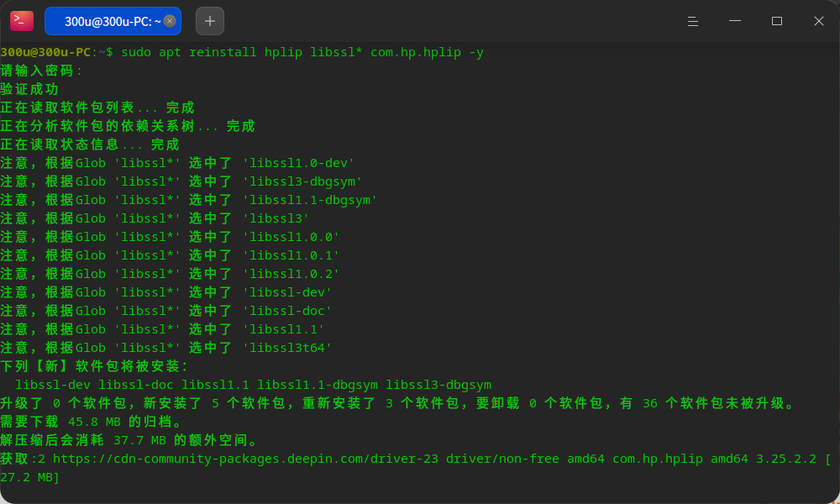Open the terminal main menu

[x=693, y=21]
